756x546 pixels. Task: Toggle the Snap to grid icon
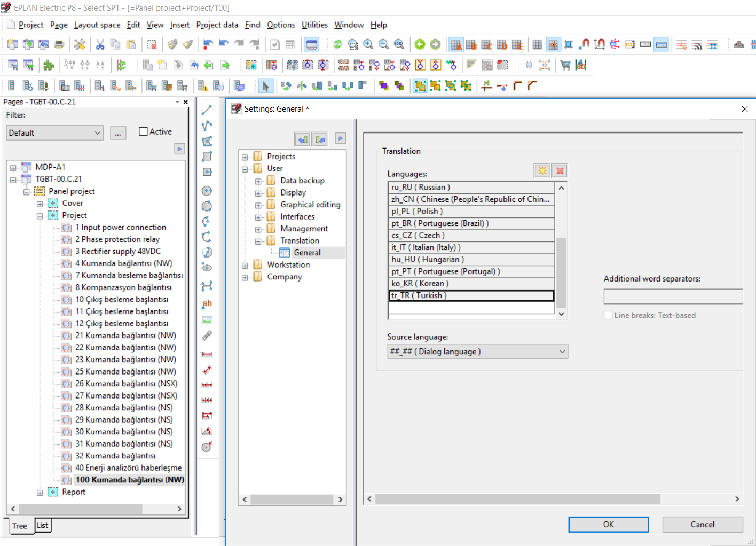click(553, 44)
